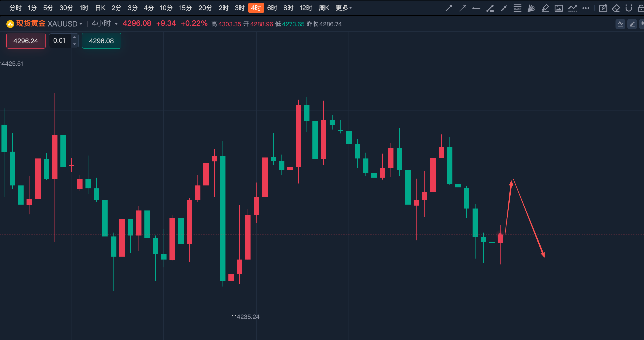Toggle the magnet snap mode
The width and height of the screenshot is (644, 340).
(629, 8)
